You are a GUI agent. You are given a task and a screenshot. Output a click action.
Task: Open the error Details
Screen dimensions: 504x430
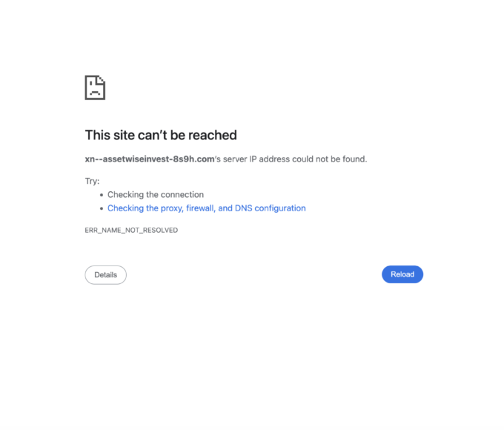(x=105, y=275)
